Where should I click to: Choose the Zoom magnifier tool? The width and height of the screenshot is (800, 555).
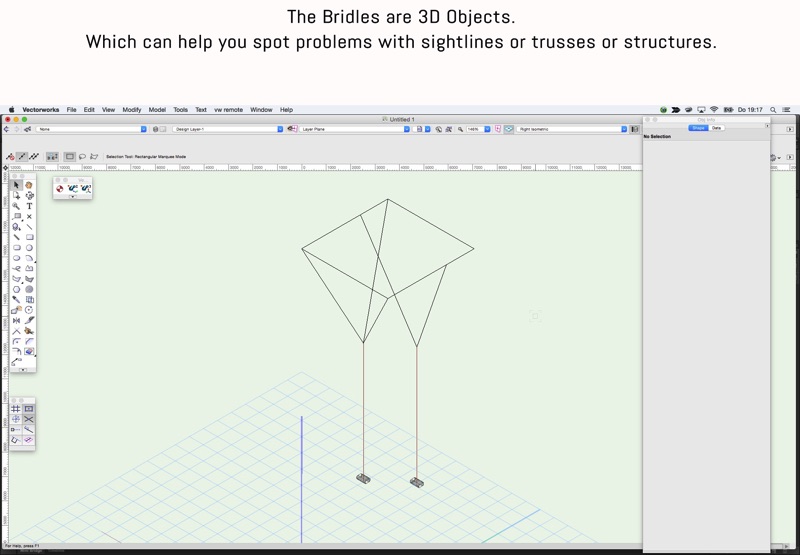pos(16,206)
